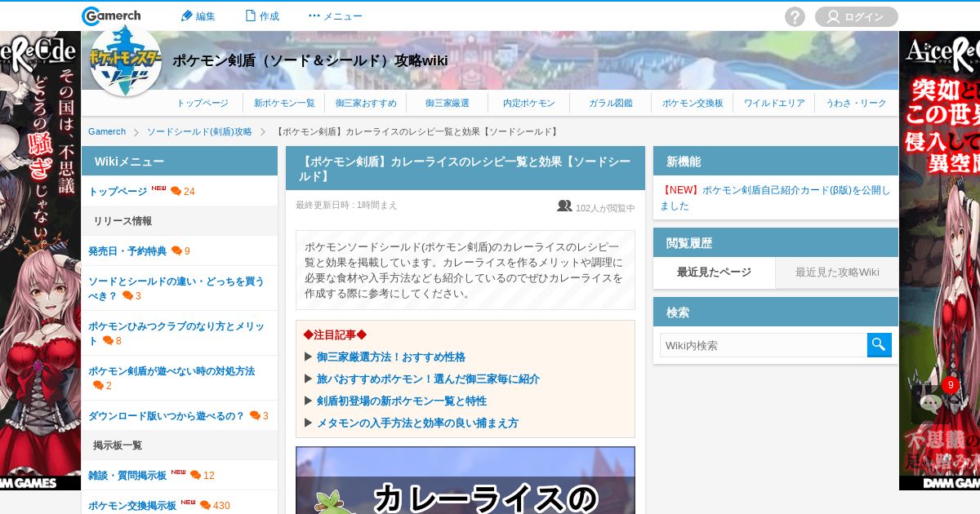Open the トップページ navigation tab
The height and width of the screenshot is (514, 980).
[x=203, y=103]
